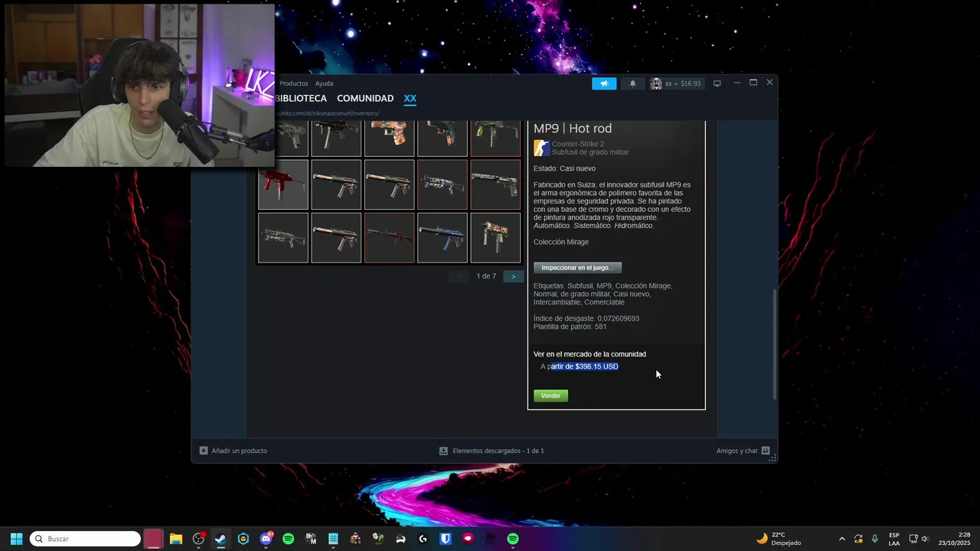Click the volume speaker tray icon
The image size is (980, 551).
(925, 539)
